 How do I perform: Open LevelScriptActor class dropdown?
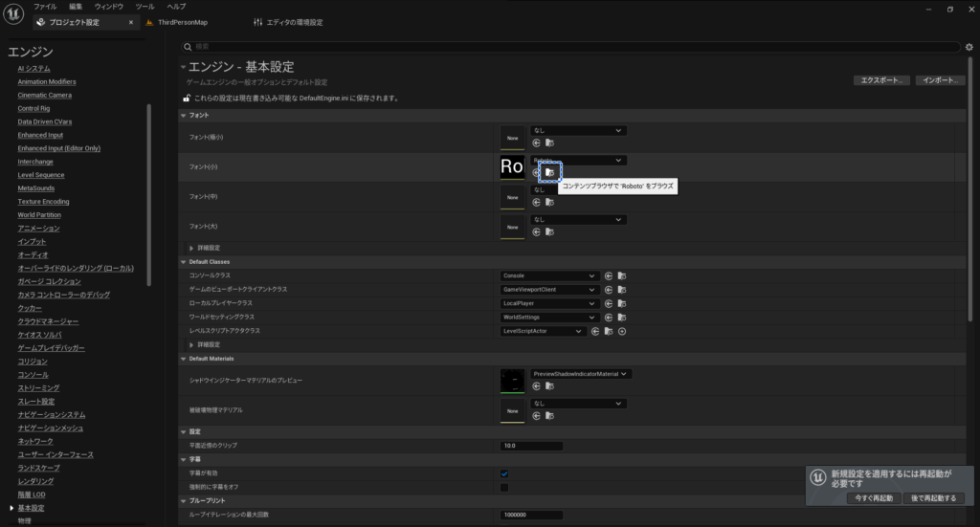pyautogui.click(x=543, y=332)
